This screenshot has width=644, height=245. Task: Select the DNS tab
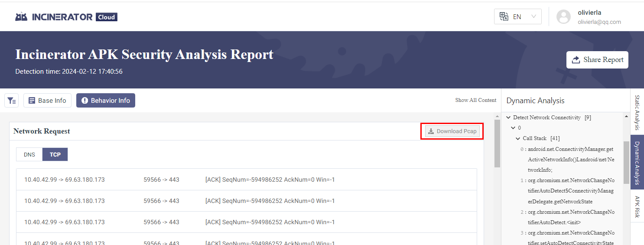click(29, 154)
